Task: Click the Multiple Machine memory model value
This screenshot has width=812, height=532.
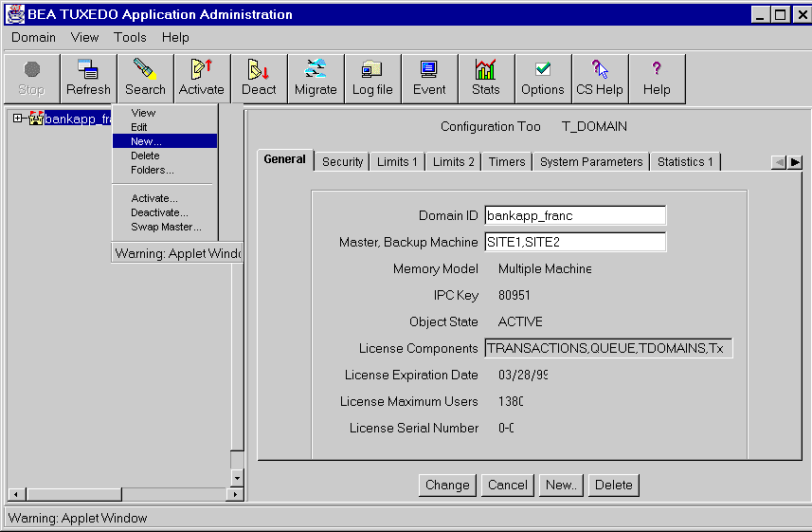Action: pos(545,269)
